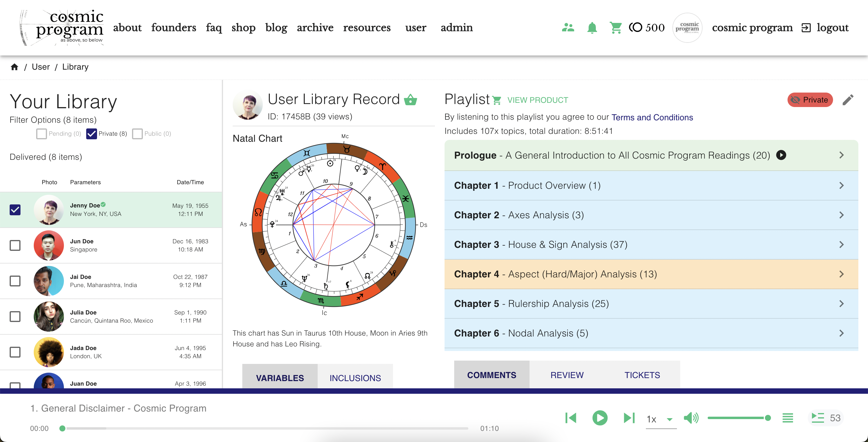Click the pencil edit icon beside Private
The image size is (868, 442).
click(848, 100)
